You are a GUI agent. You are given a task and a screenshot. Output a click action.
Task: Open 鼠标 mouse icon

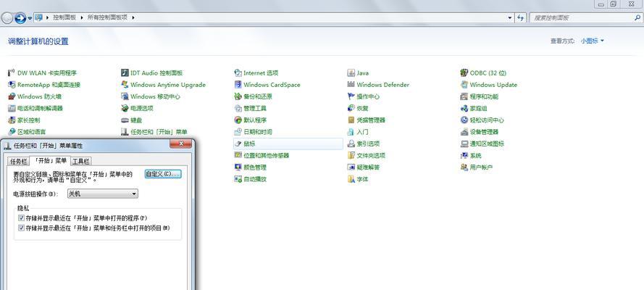[x=238, y=144]
